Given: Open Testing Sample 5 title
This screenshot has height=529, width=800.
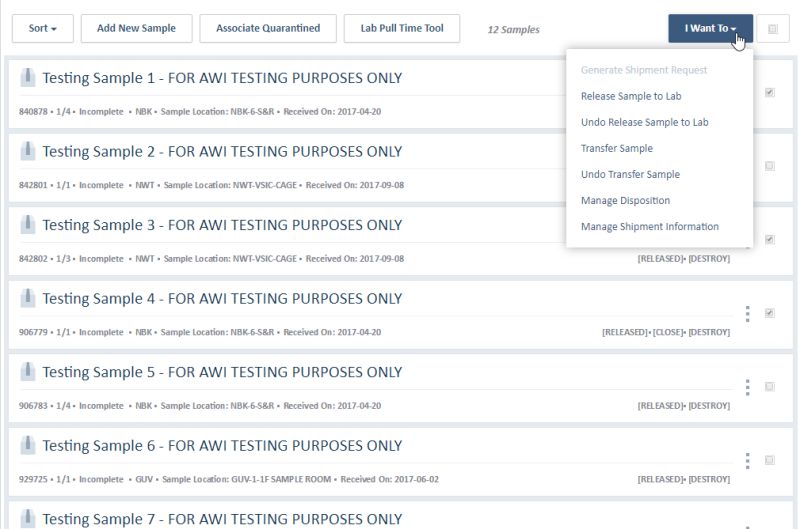Looking at the screenshot, I should point(222,372).
